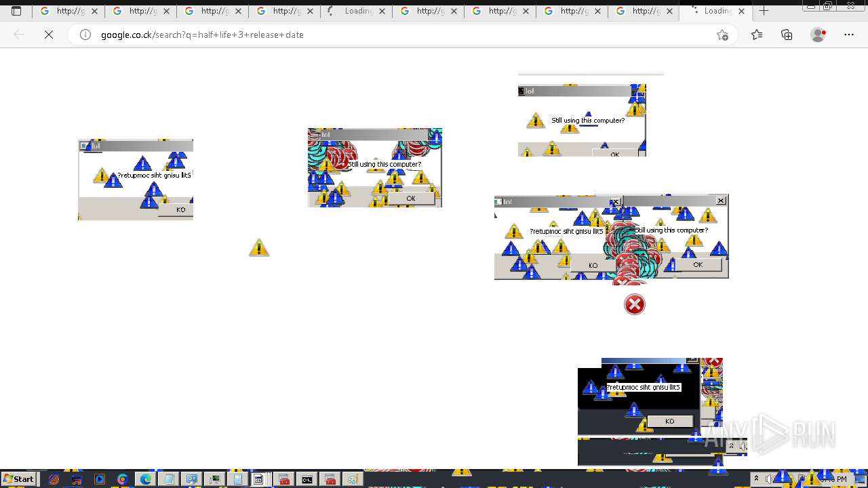Show hidden tray icons in taskbar

pyautogui.click(x=756, y=479)
